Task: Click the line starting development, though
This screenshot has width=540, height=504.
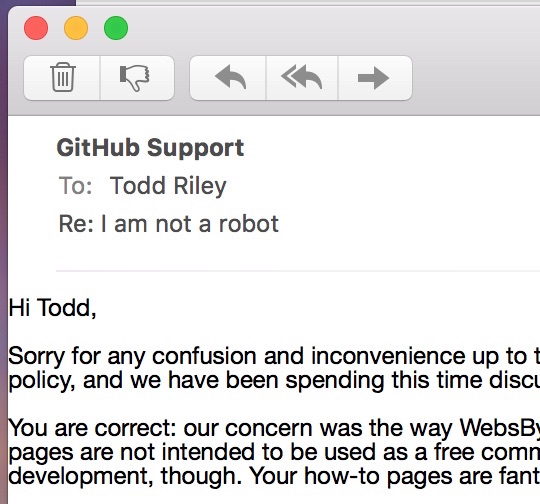Action: [274, 476]
